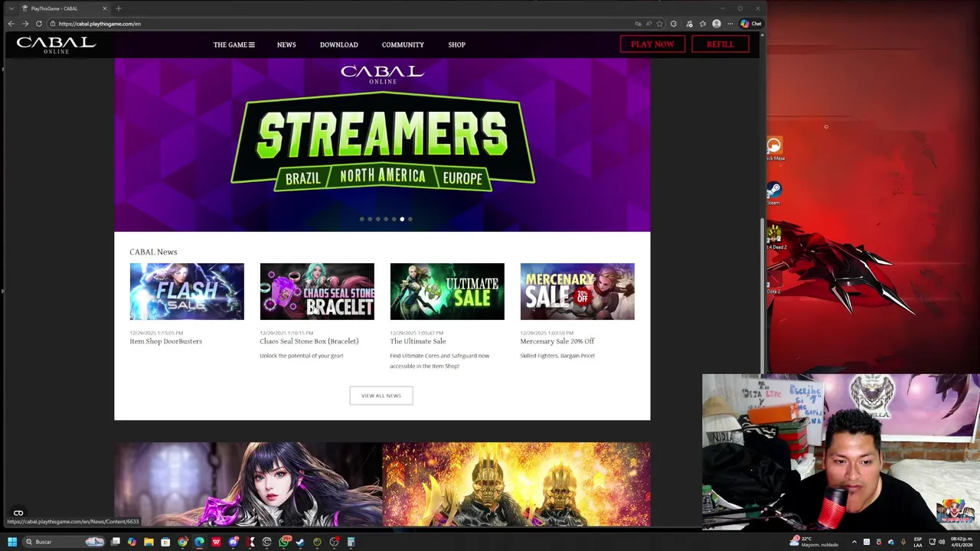Select the fourth carousel dot indicator
Image resolution: width=980 pixels, height=551 pixels.
click(386, 219)
